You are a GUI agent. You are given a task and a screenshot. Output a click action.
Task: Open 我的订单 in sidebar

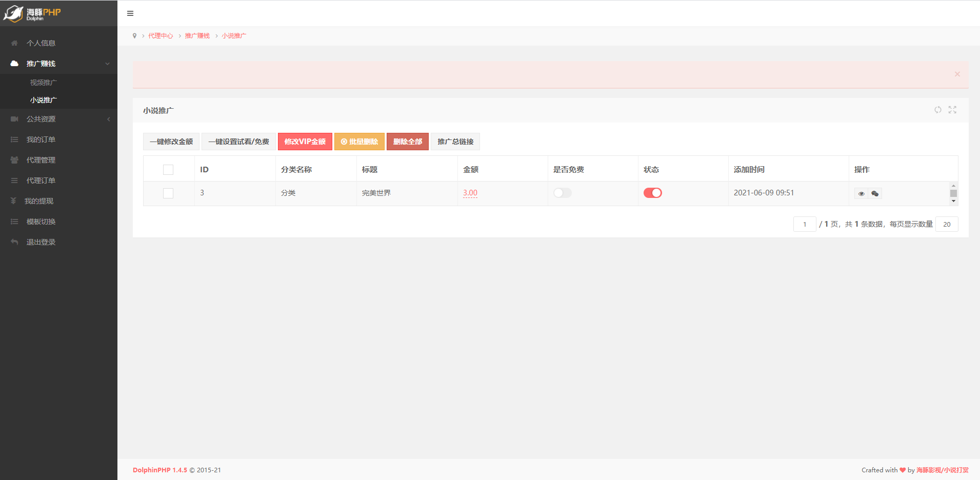pyautogui.click(x=41, y=139)
